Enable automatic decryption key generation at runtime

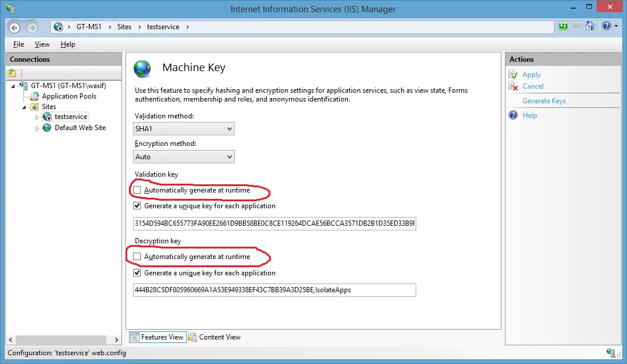[x=137, y=257]
